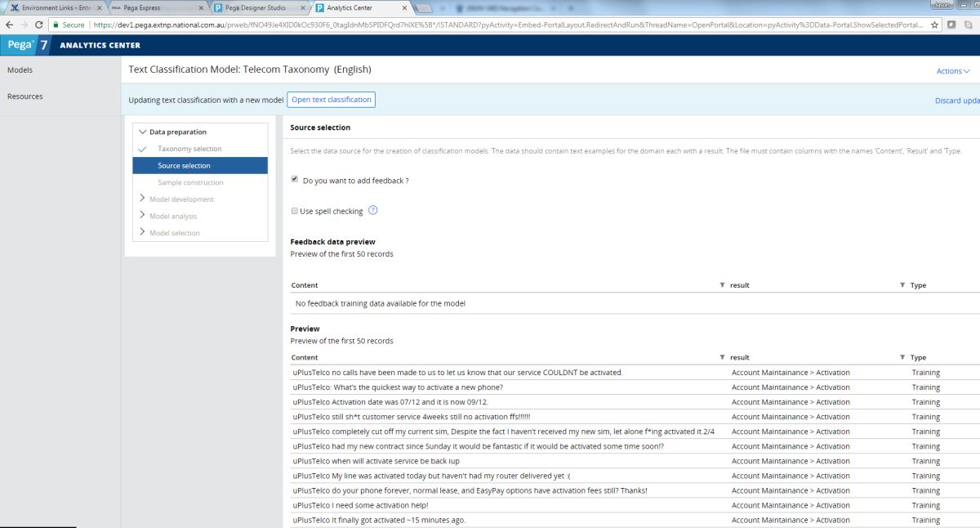This screenshot has height=528, width=980.
Task: Reload the page with refresh icon
Action: click(x=39, y=25)
